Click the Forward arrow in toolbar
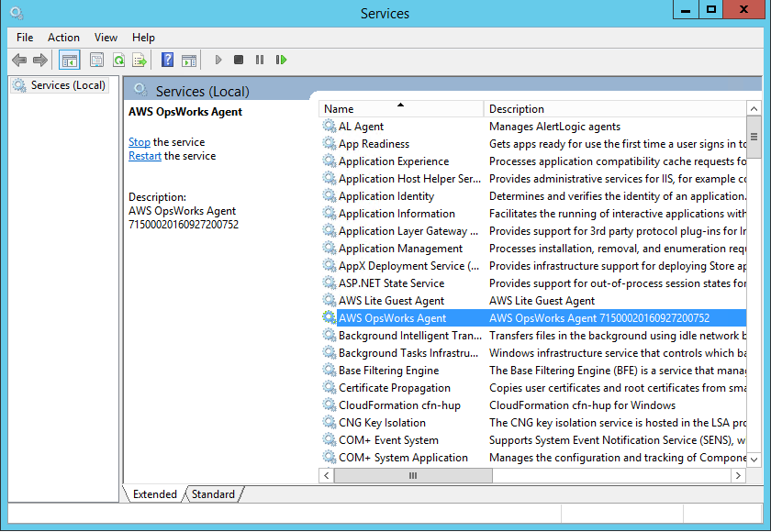 40,60
